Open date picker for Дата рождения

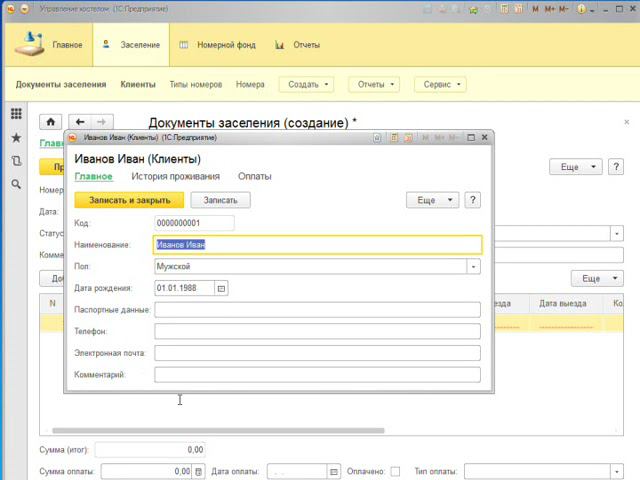(x=221, y=288)
